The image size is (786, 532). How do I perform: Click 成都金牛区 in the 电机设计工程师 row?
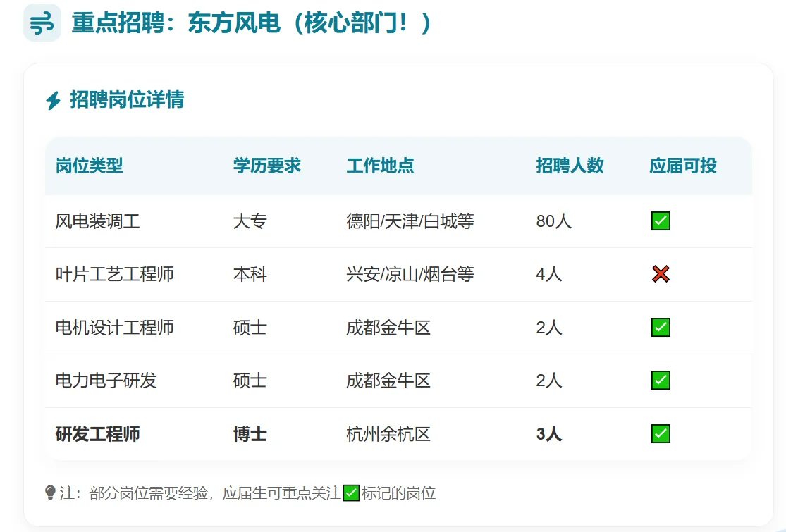(x=388, y=328)
